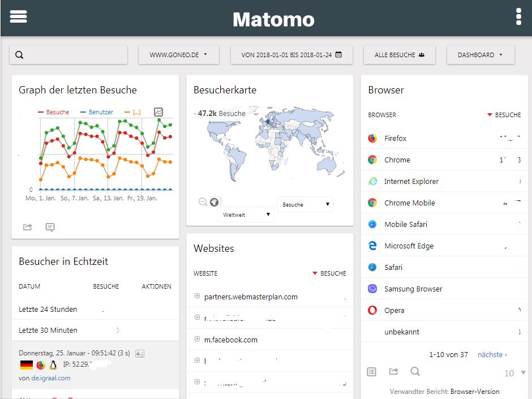Click the Aktionen column header
The height and width of the screenshot is (399, 532).
[x=156, y=286]
